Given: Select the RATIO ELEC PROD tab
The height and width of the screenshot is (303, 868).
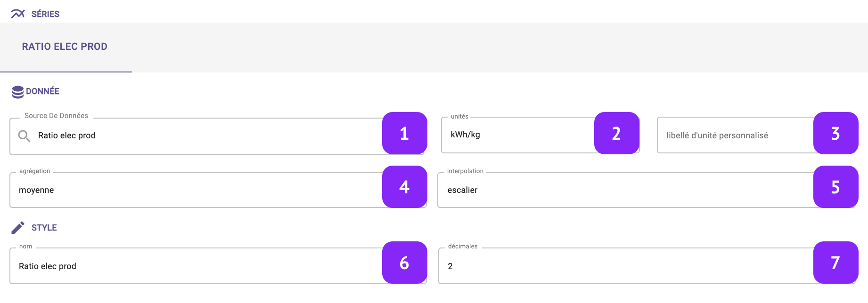Looking at the screenshot, I should [65, 47].
